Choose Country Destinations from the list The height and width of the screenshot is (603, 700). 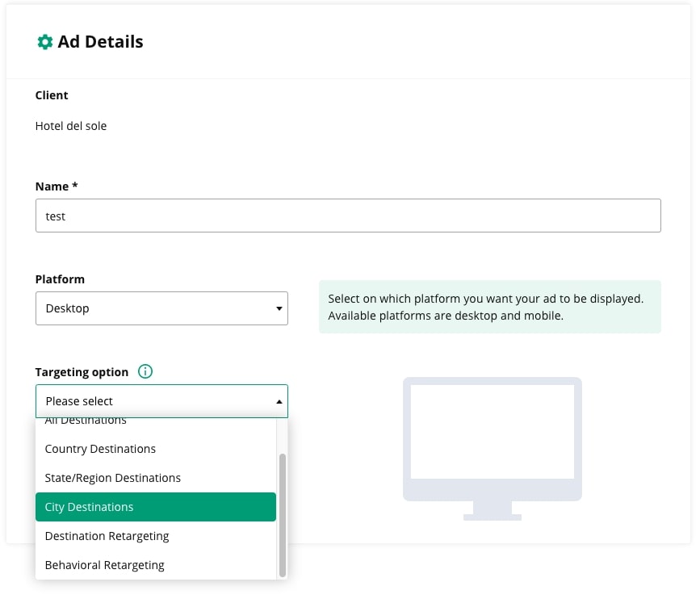click(x=100, y=449)
